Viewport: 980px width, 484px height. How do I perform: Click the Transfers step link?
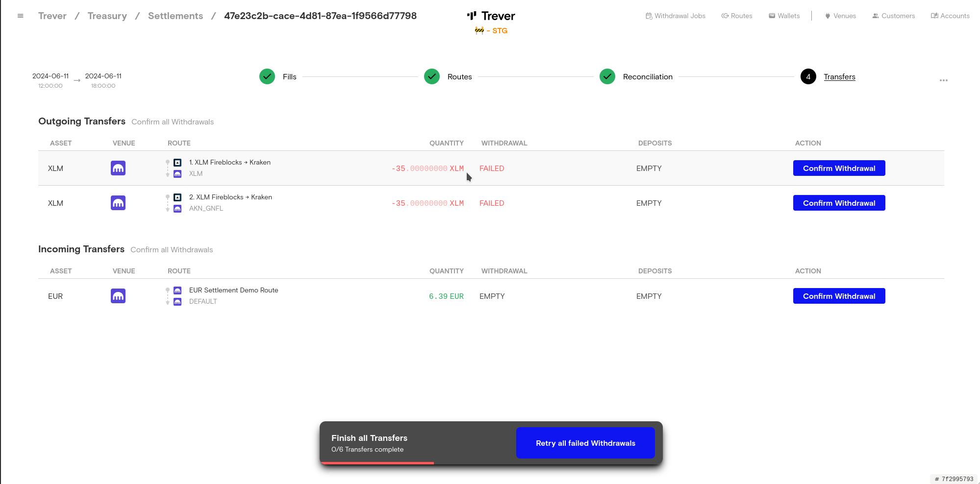click(839, 77)
